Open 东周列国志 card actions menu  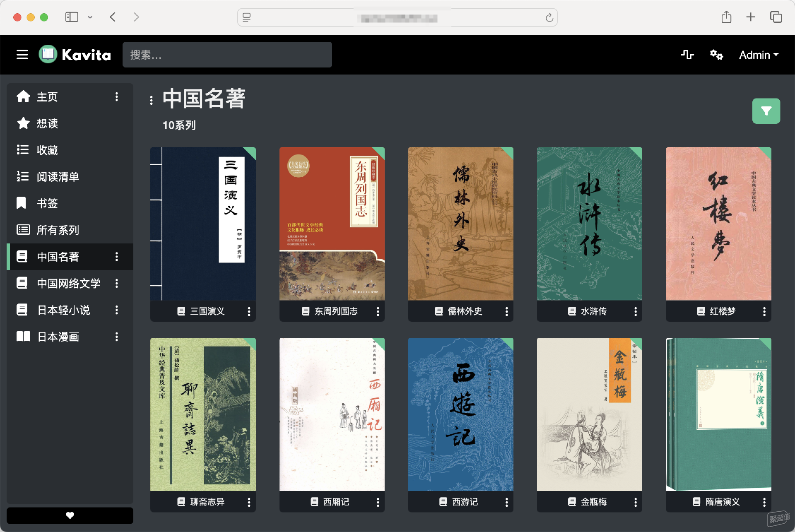[378, 311]
